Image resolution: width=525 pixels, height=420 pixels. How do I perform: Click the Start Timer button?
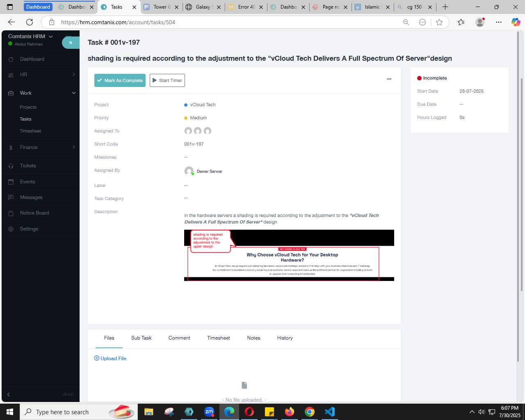[167, 80]
